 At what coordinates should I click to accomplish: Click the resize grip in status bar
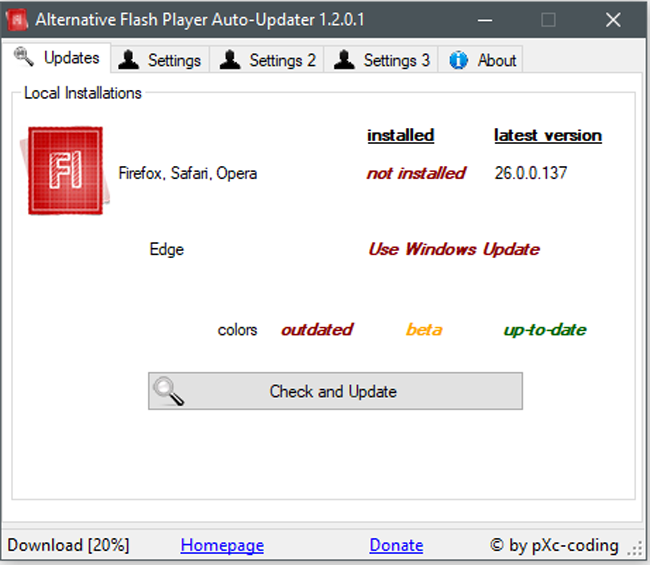635,548
